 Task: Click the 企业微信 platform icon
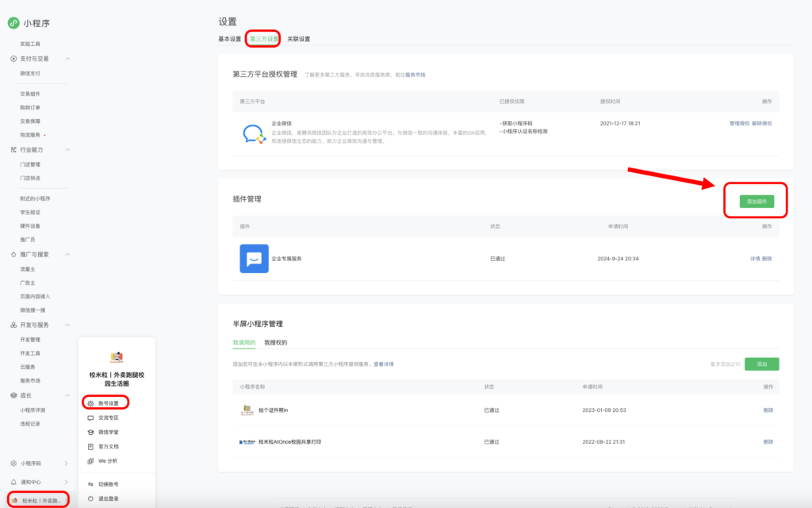254,134
